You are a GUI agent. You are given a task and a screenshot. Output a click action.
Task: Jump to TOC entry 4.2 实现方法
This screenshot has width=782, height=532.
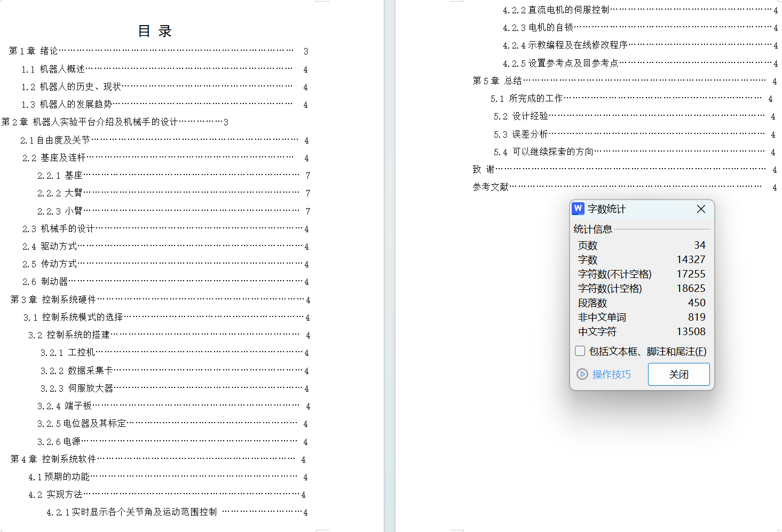(x=167, y=495)
